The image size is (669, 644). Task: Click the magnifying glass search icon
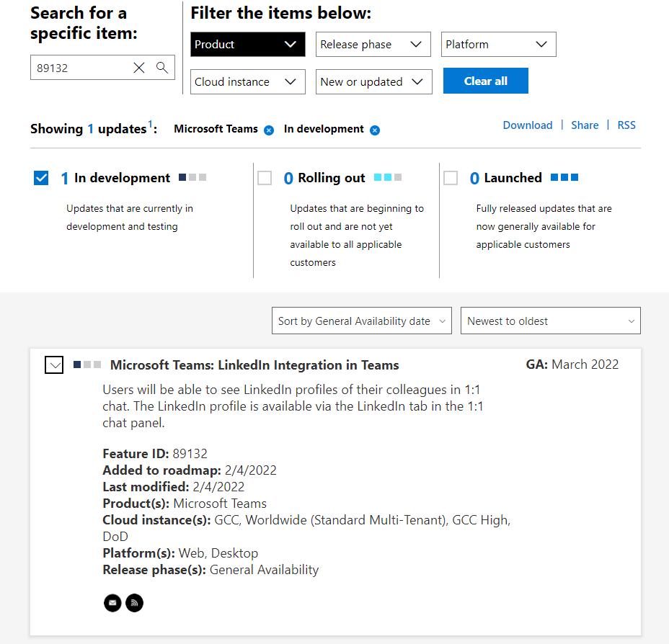(161, 67)
